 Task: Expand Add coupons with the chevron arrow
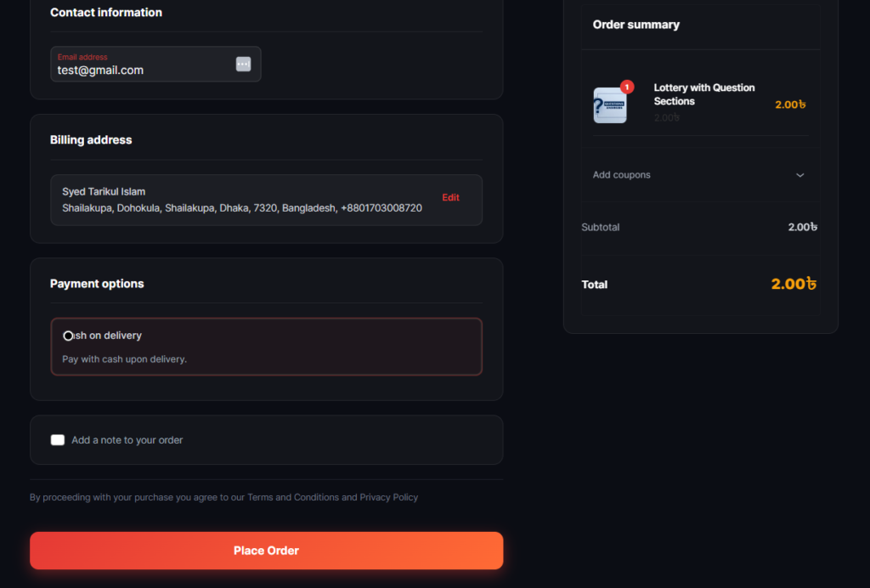pyautogui.click(x=800, y=175)
